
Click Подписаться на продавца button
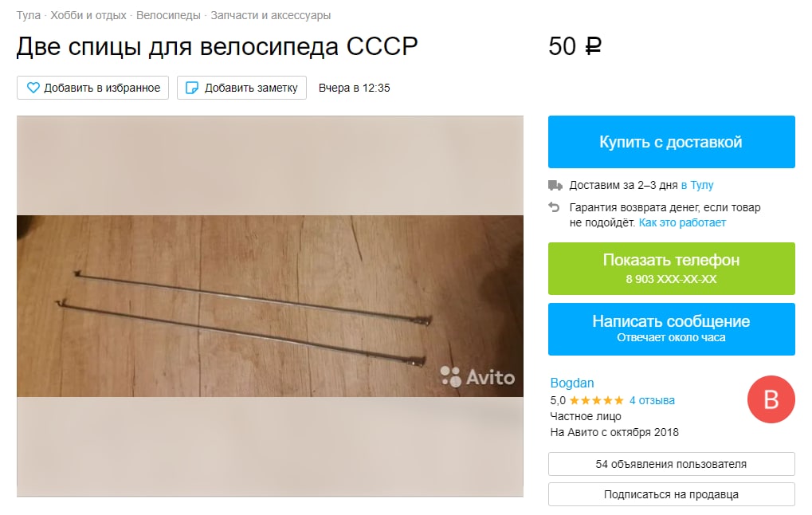[671, 494]
